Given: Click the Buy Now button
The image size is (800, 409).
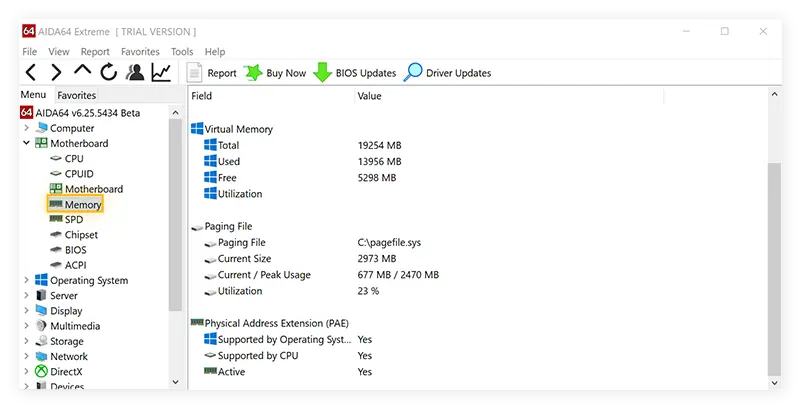Looking at the screenshot, I should pos(275,73).
